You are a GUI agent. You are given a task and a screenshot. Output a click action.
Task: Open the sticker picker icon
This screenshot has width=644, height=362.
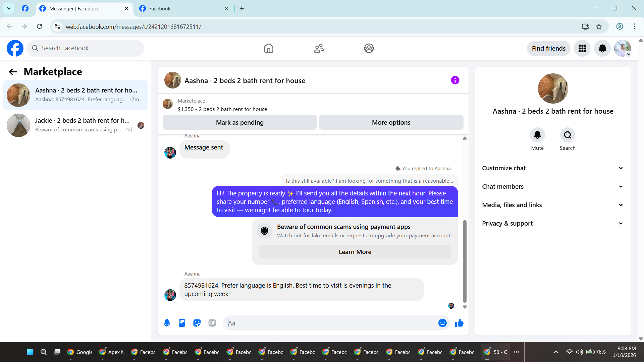(x=197, y=323)
